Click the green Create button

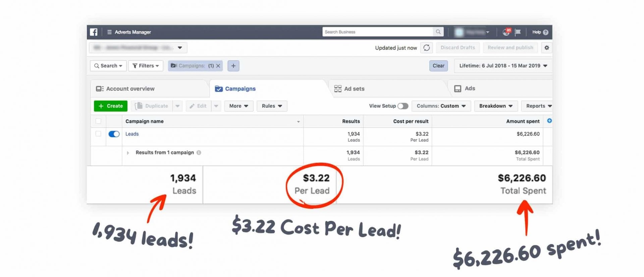[111, 106]
